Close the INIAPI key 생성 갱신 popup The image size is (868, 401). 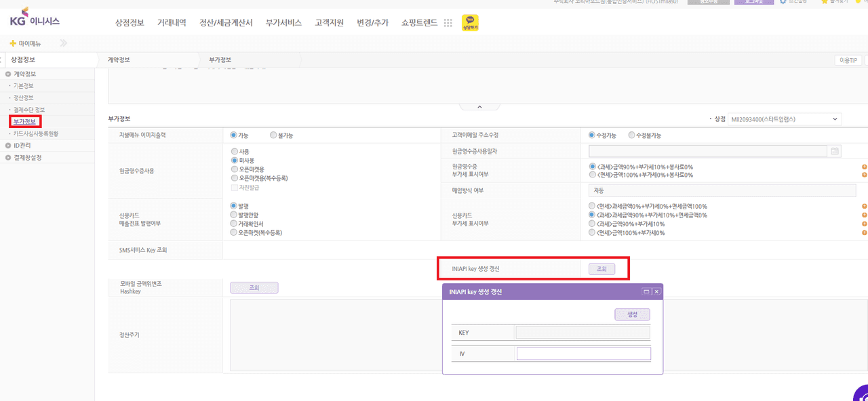click(656, 291)
